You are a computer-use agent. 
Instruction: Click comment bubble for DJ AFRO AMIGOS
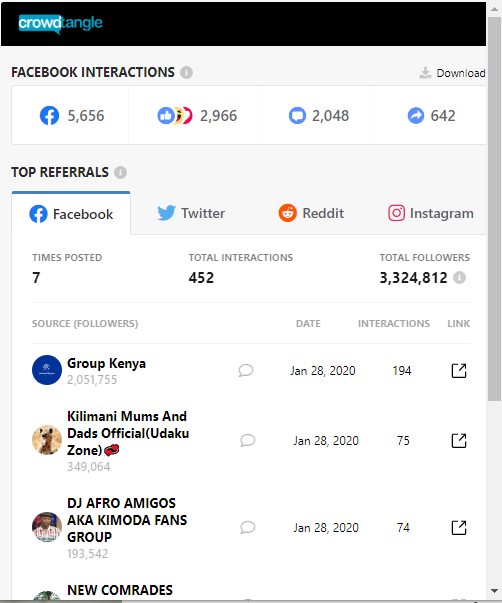point(247,528)
